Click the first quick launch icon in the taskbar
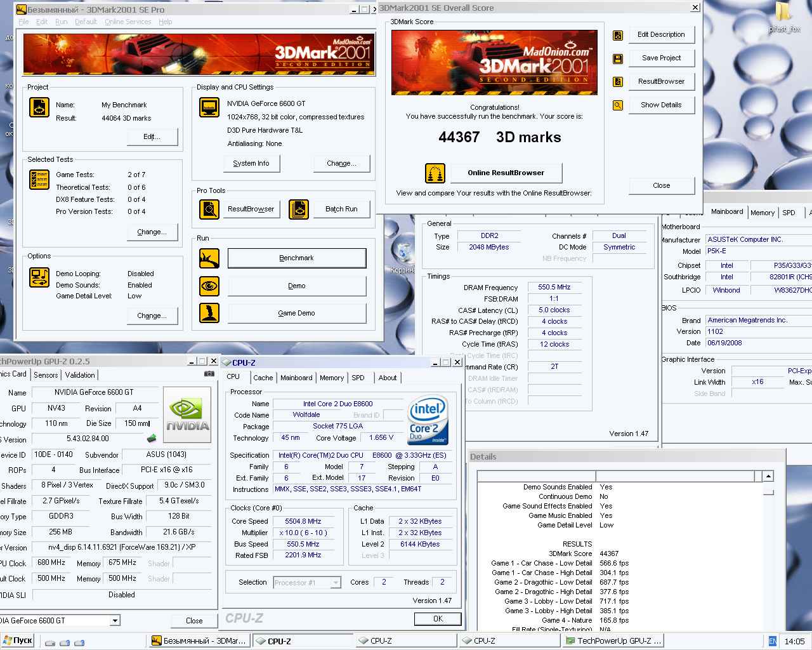This screenshot has height=650, width=812. (50, 642)
